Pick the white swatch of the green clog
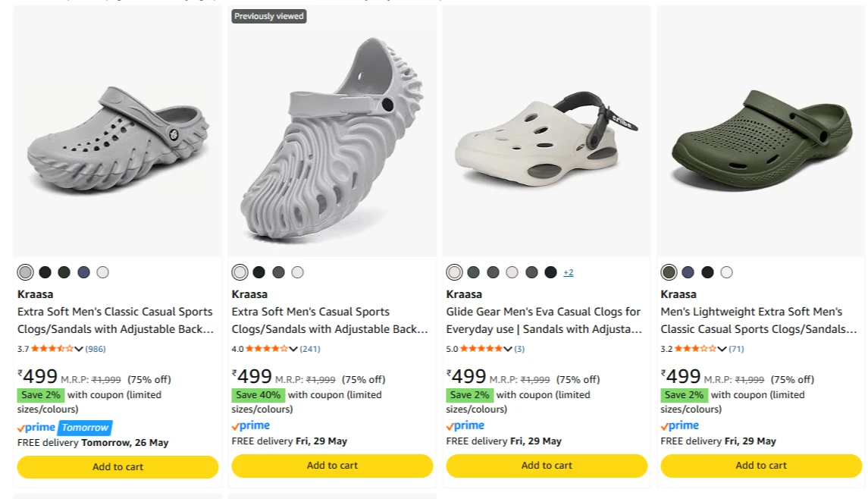This screenshot has height=499, width=868. point(727,272)
